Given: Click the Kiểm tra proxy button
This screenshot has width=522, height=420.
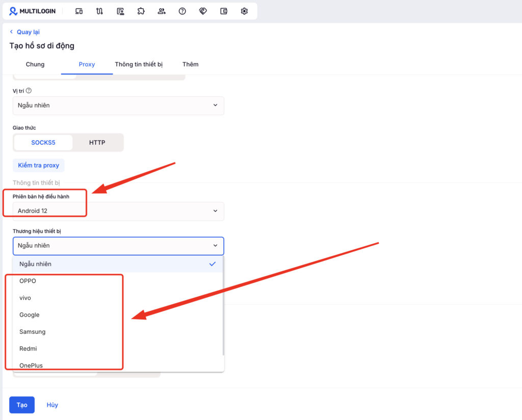Looking at the screenshot, I should point(39,165).
